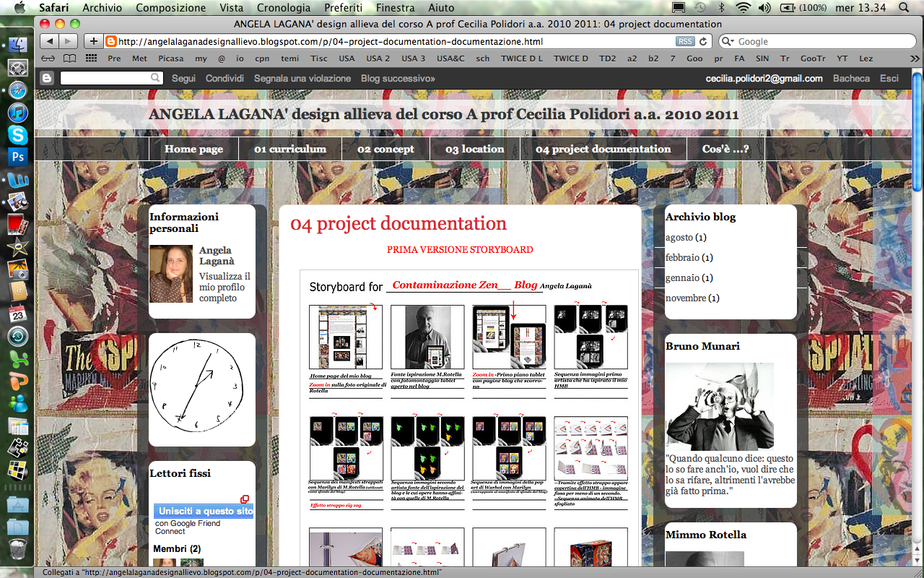Click Unisciti a questo sito button

coord(204,512)
